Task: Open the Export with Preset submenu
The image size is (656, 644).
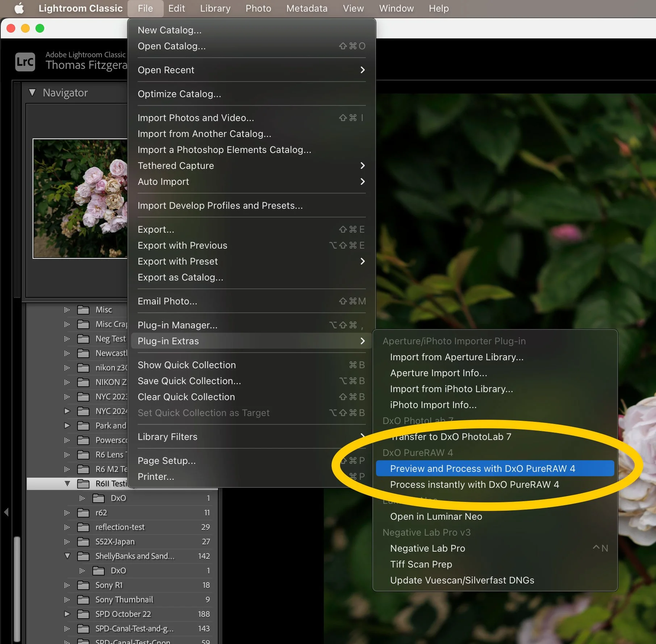Action: click(x=251, y=261)
